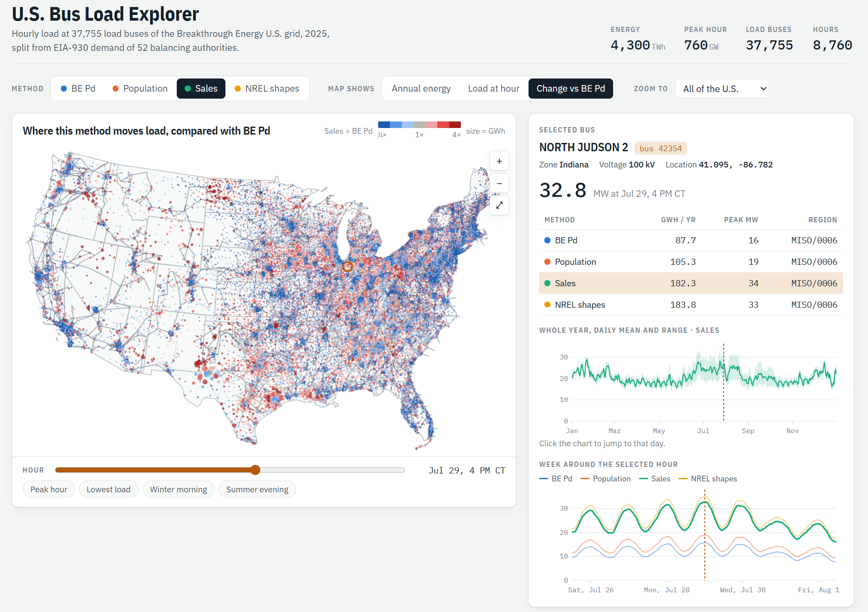This screenshot has height=612, width=868.
Task: Click the NORTH JUDSON 2 bus title
Action: [x=583, y=147]
